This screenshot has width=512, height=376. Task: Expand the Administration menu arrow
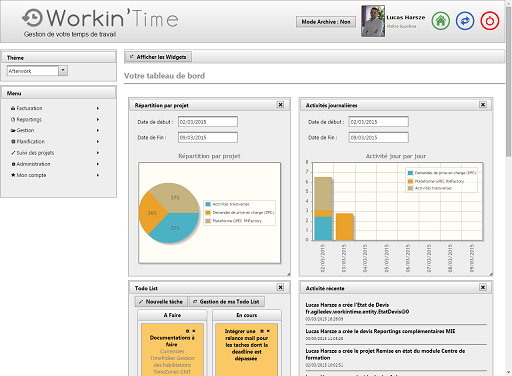coord(98,164)
